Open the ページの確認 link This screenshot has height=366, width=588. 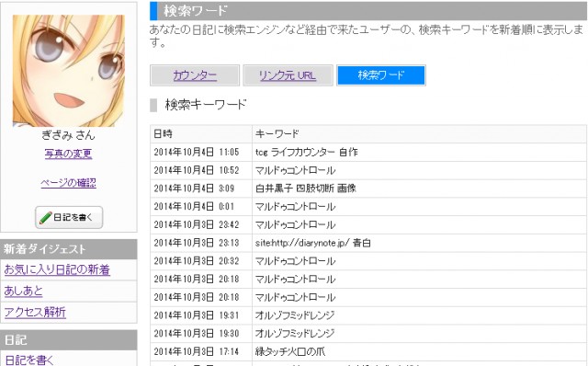(x=68, y=183)
